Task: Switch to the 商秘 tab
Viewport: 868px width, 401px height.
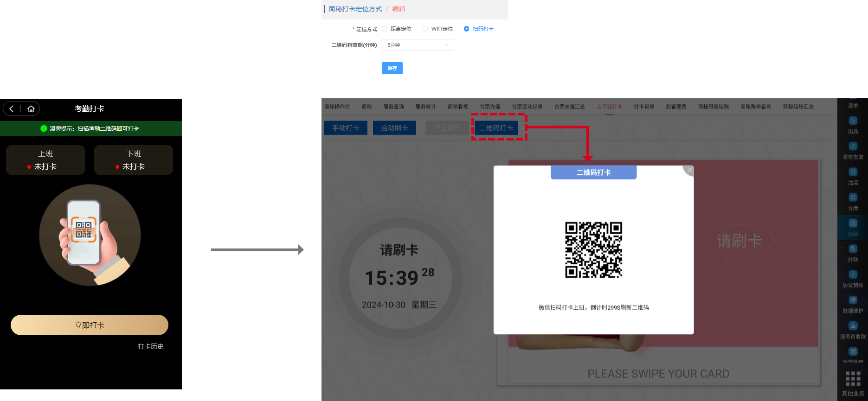Action: (x=367, y=107)
